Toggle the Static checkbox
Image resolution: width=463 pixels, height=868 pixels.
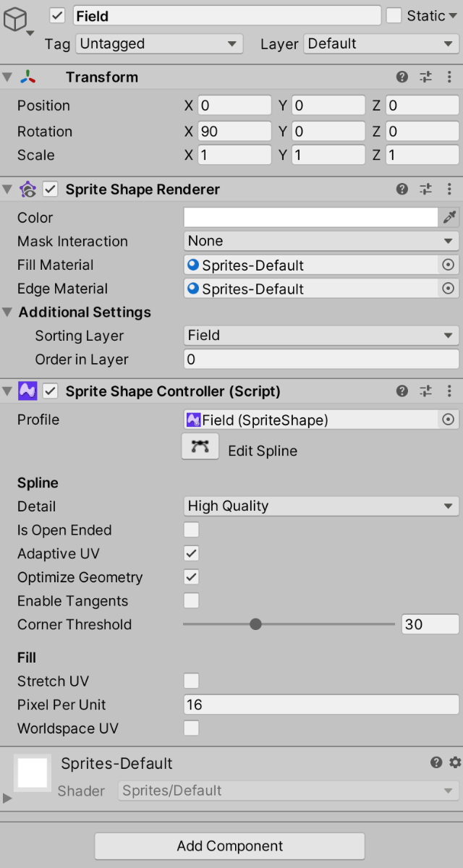pos(394,16)
